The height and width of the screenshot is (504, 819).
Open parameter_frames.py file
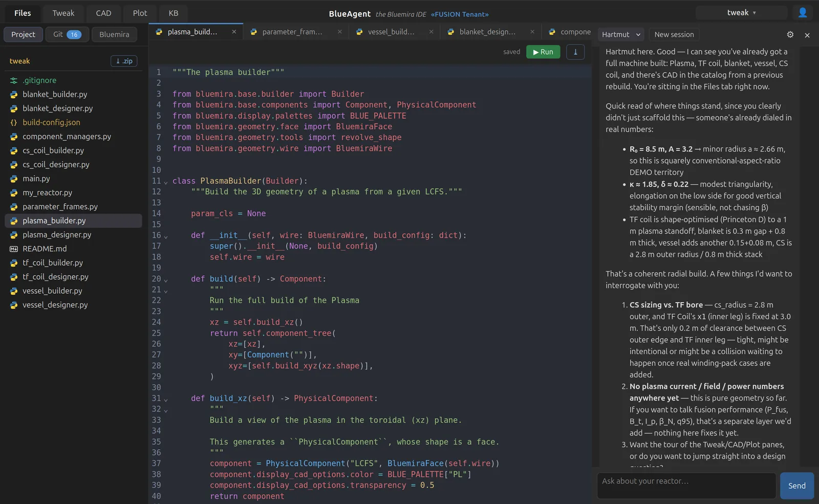point(73,207)
